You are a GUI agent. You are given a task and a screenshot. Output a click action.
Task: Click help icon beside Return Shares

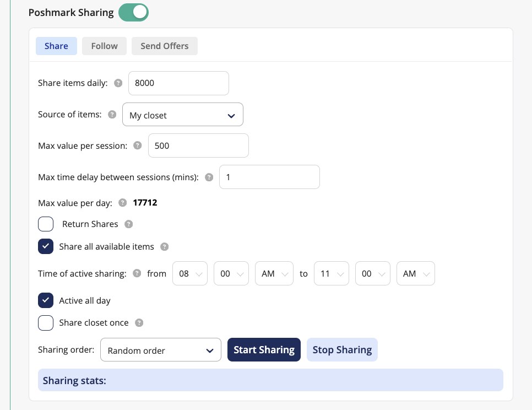tap(128, 224)
